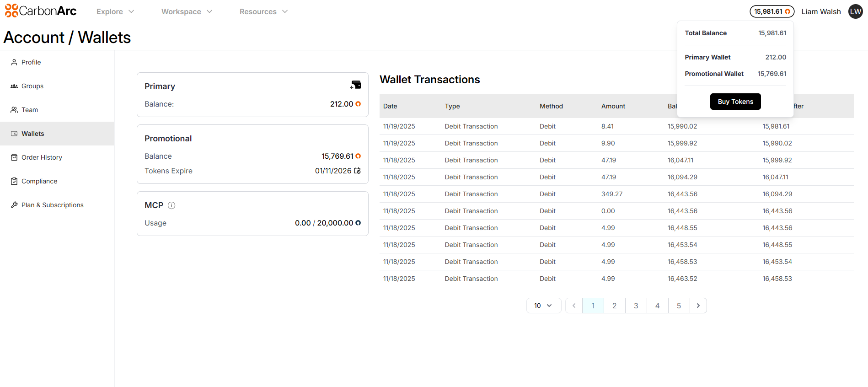The height and width of the screenshot is (387, 868).
Task: Open Order History in sidebar
Action: tap(42, 157)
